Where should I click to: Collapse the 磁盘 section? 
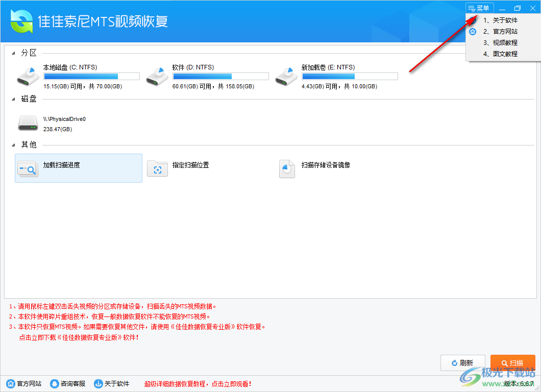tap(13, 100)
